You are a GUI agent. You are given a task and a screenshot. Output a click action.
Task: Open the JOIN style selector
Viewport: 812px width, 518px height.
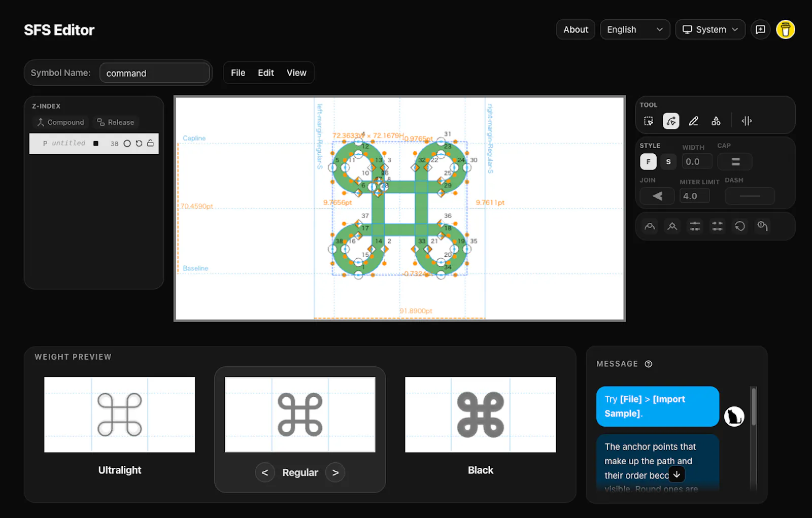657,196
